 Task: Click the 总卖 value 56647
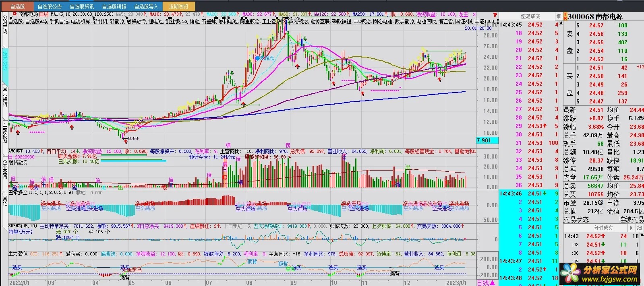click(x=596, y=186)
